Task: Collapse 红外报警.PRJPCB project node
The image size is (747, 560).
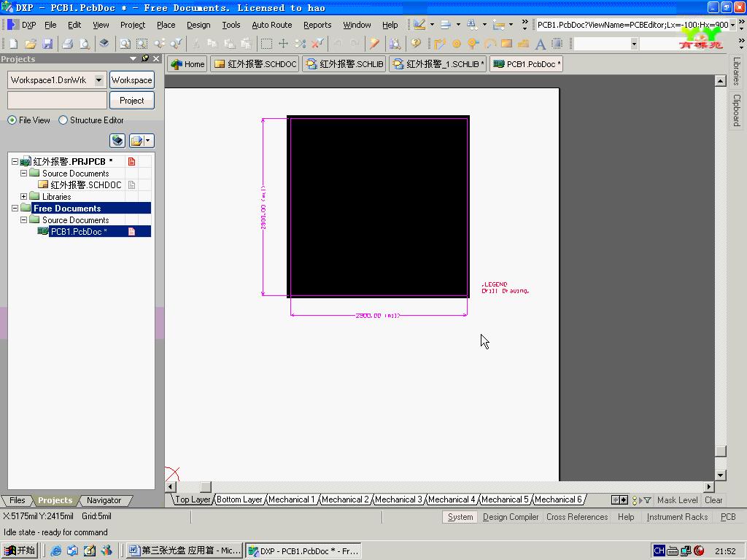Action: (x=15, y=161)
